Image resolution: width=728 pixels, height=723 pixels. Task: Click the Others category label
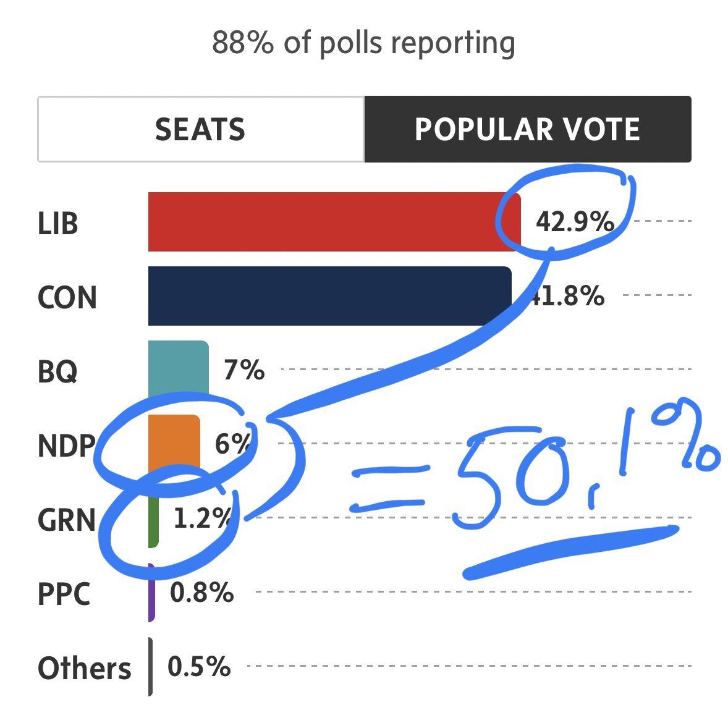pyautogui.click(x=85, y=668)
